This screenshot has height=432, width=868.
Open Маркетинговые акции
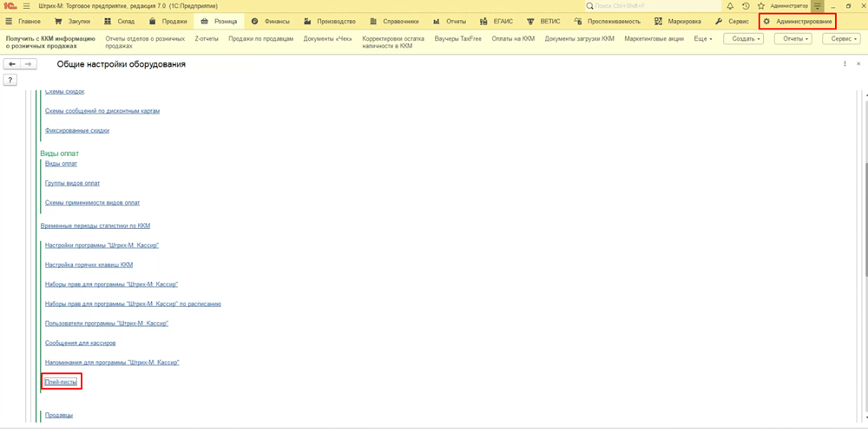tap(654, 39)
